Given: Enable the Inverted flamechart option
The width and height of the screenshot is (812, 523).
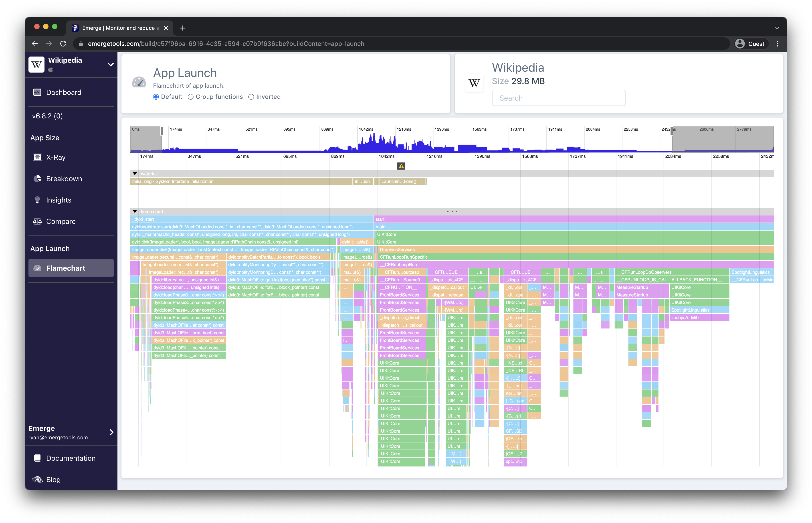Looking at the screenshot, I should pyautogui.click(x=251, y=97).
